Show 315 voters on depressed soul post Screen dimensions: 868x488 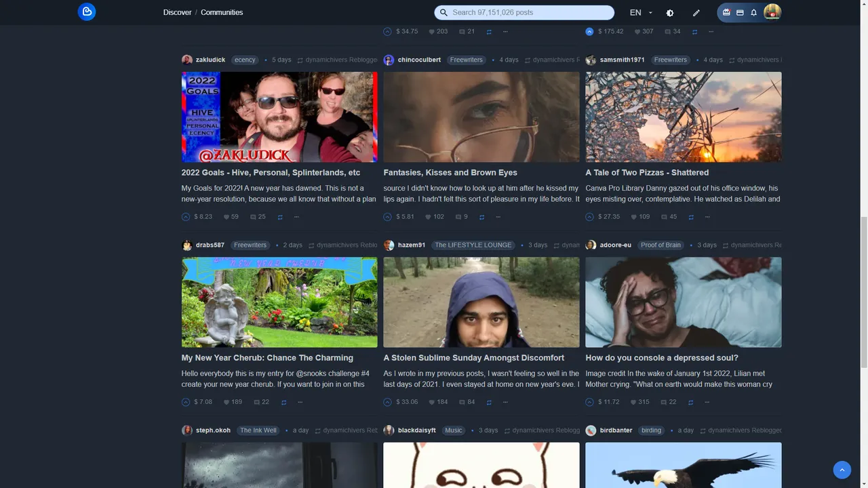[x=639, y=402]
